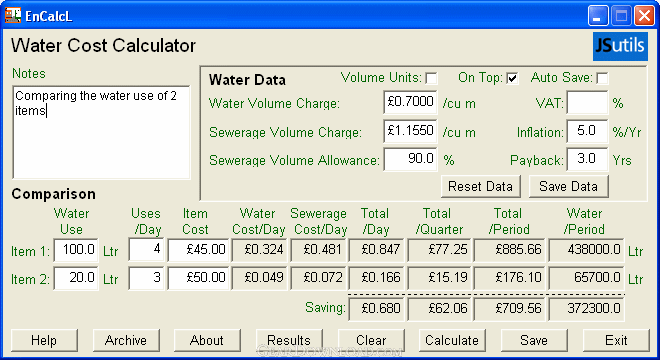Click the Save Data button

569,187
